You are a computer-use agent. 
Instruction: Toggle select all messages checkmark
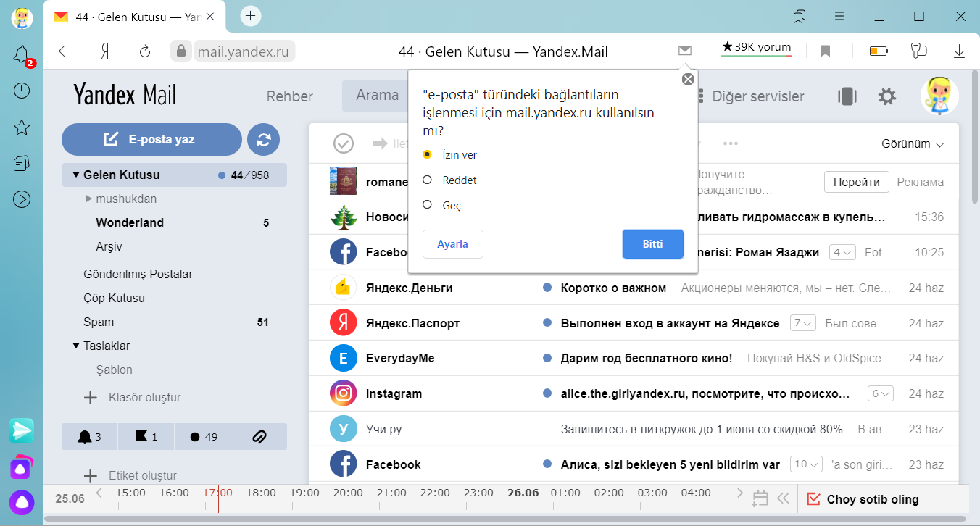click(344, 143)
